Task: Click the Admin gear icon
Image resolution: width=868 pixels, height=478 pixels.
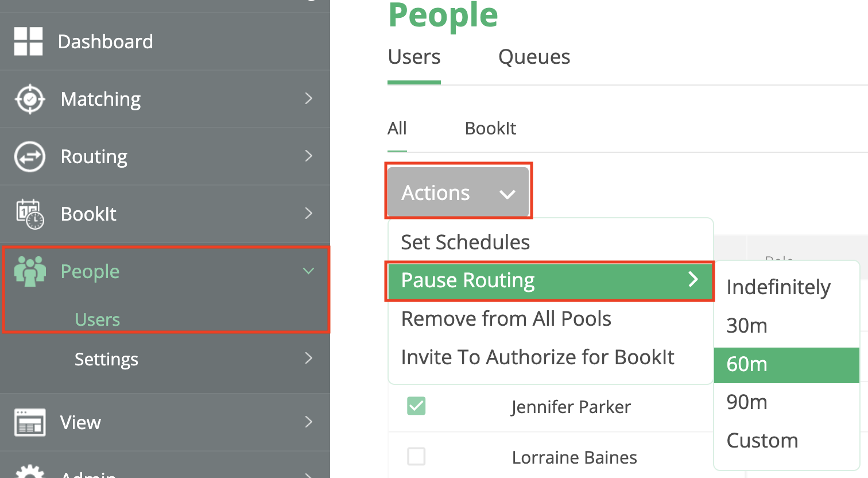Action: 30,472
